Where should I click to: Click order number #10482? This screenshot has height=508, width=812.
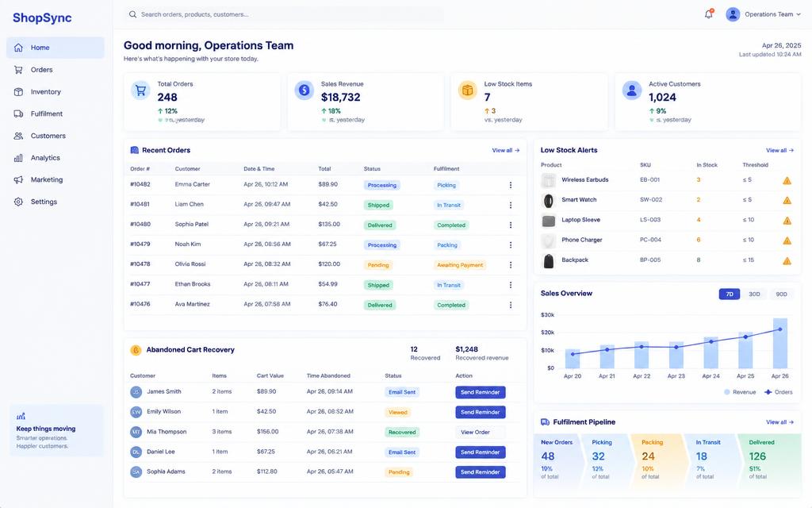click(140, 184)
